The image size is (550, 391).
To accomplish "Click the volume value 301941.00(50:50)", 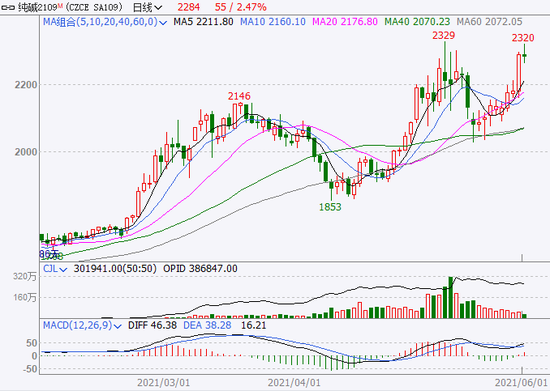I will point(115,269).
